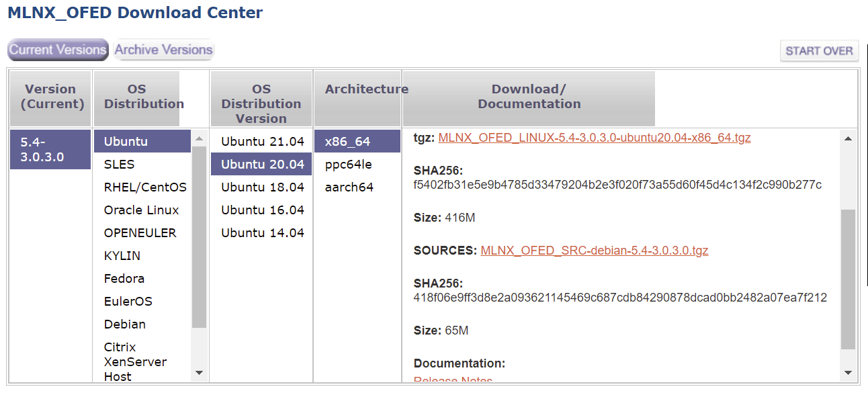Pick Ubuntu 14.04 version

coord(261,233)
